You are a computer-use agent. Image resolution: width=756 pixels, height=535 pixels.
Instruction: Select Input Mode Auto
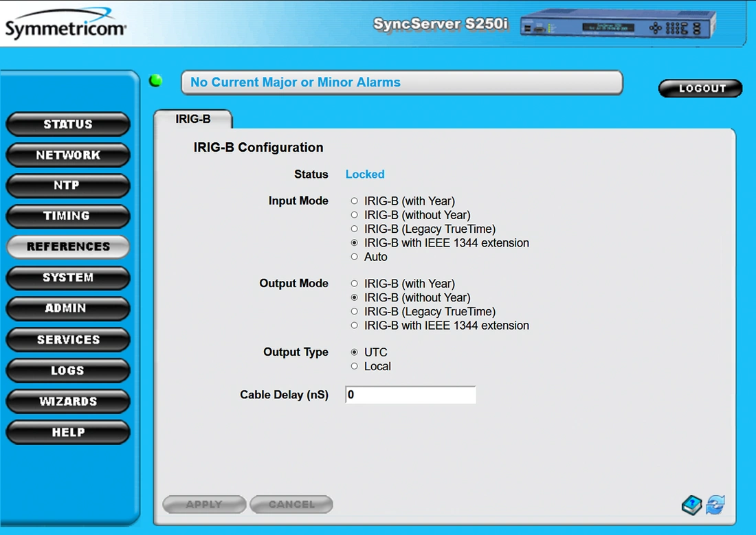(355, 257)
